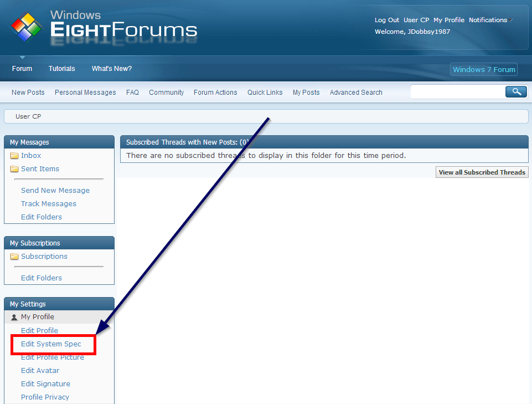Viewport: 532px width, 404px height.
Task: Open My Profile in header
Action: (x=449, y=20)
